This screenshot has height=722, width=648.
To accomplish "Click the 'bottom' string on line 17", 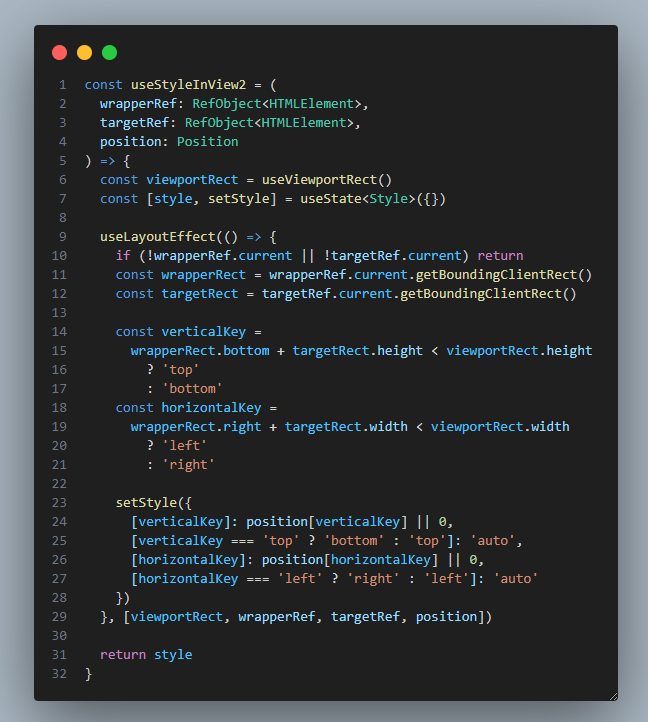I will [192, 389].
